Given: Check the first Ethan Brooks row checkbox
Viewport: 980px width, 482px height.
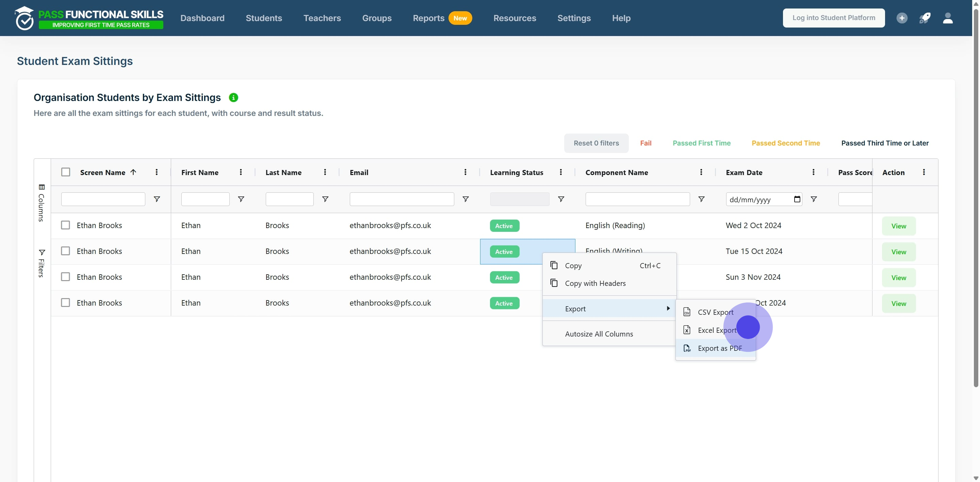Looking at the screenshot, I should pos(66,225).
